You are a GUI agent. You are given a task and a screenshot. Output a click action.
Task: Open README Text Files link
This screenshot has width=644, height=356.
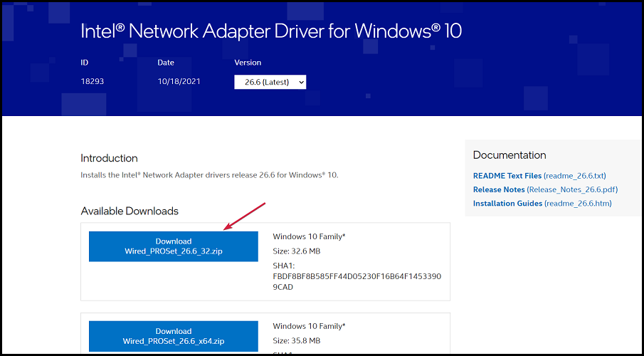pyautogui.click(x=539, y=176)
